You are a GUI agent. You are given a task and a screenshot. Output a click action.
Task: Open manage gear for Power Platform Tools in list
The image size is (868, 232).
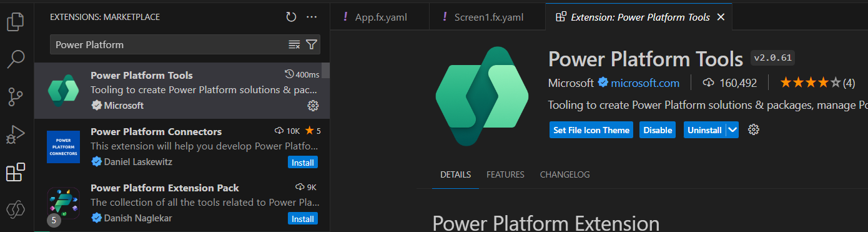point(313,106)
